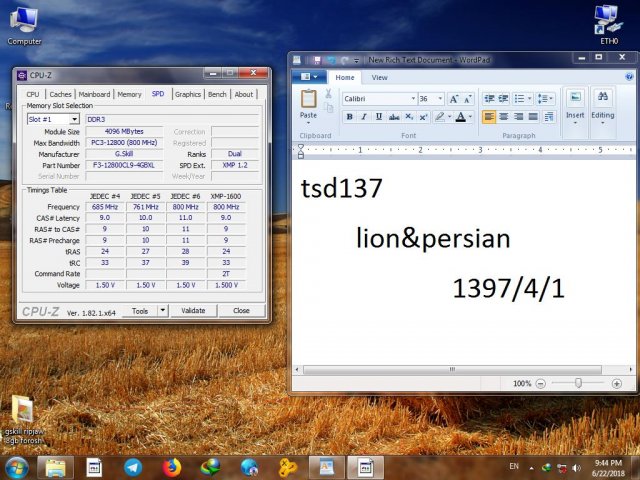
Task: Click the Close button in CPU-Z
Action: (x=241, y=311)
